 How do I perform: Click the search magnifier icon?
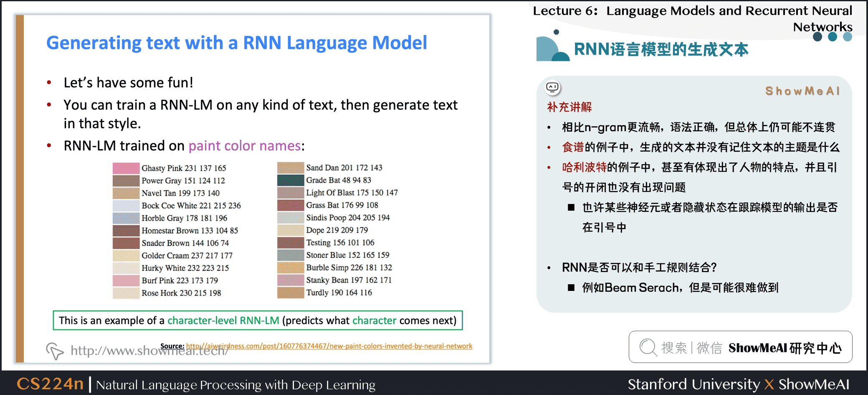click(648, 347)
